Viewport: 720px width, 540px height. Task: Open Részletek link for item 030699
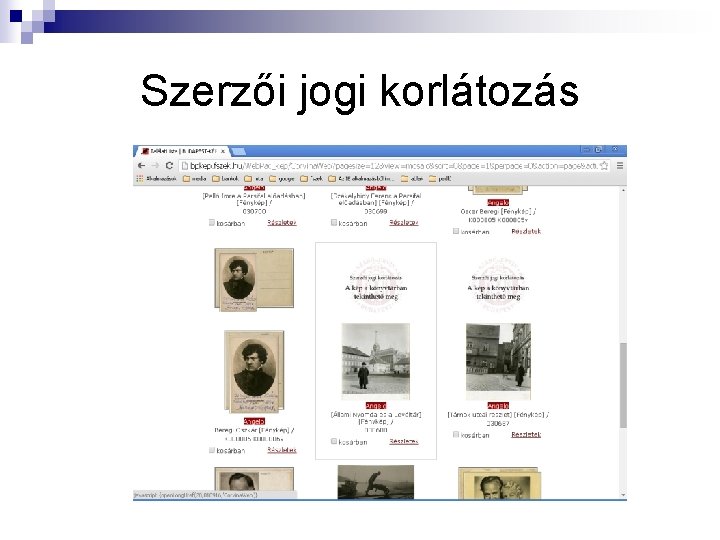click(404, 222)
